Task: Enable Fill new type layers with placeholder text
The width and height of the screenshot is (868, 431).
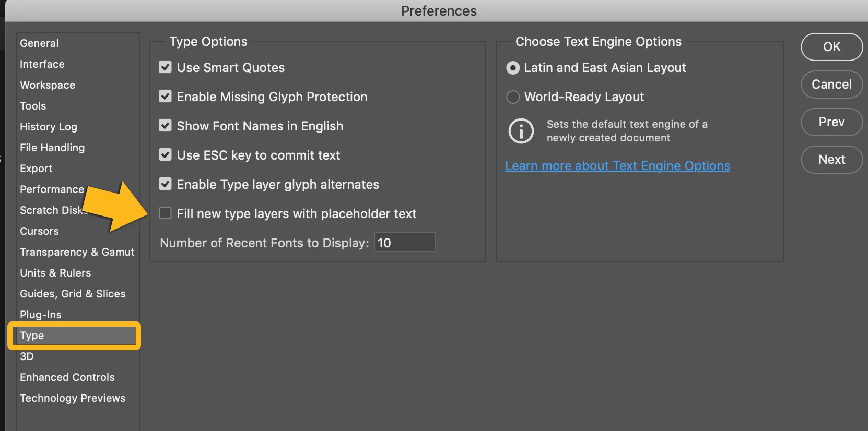Action: point(166,213)
